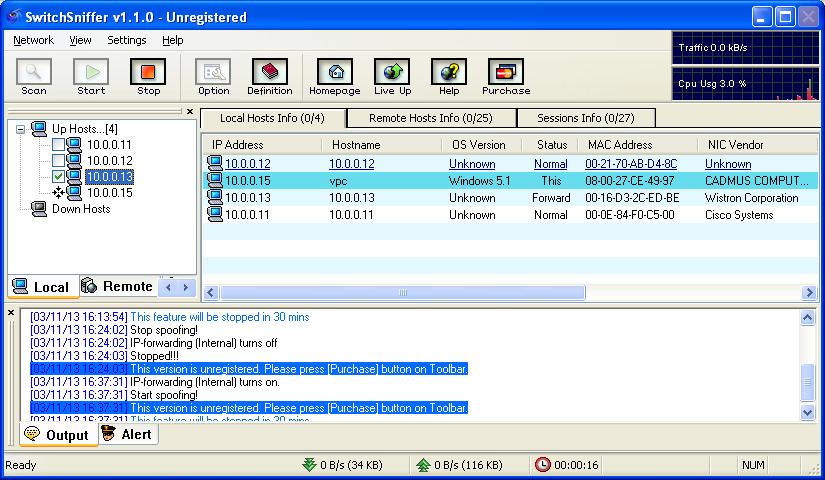825x480 pixels.
Task: Click the host table scroll-left arrow
Action: point(211,292)
